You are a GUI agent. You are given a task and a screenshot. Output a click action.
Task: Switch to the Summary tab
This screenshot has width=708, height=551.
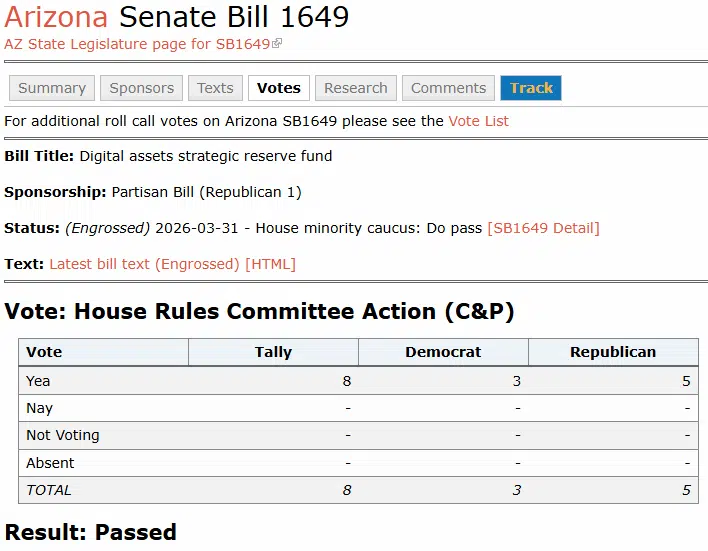click(x=52, y=88)
